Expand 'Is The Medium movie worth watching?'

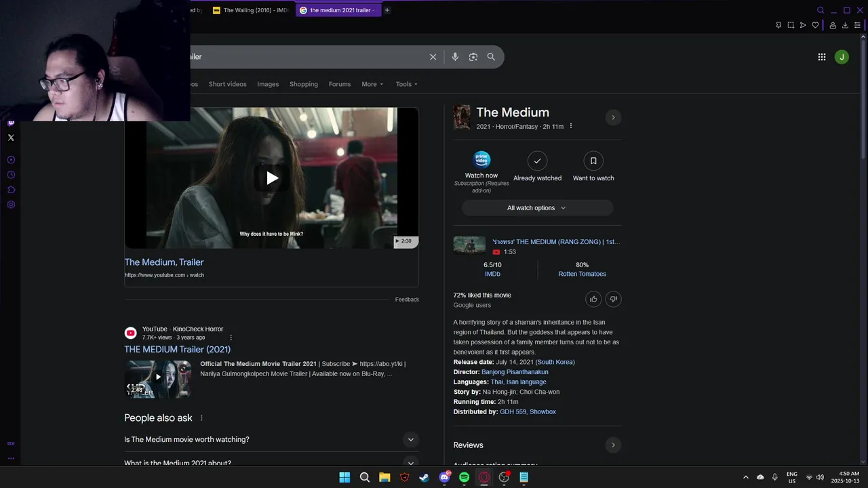(x=271, y=440)
